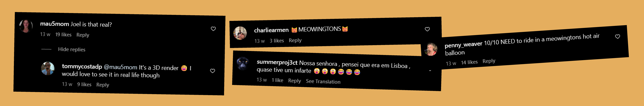The height and width of the screenshot is (106, 644).
Task: Open mau5mom's profile picture
Action: [x=26, y=26]
